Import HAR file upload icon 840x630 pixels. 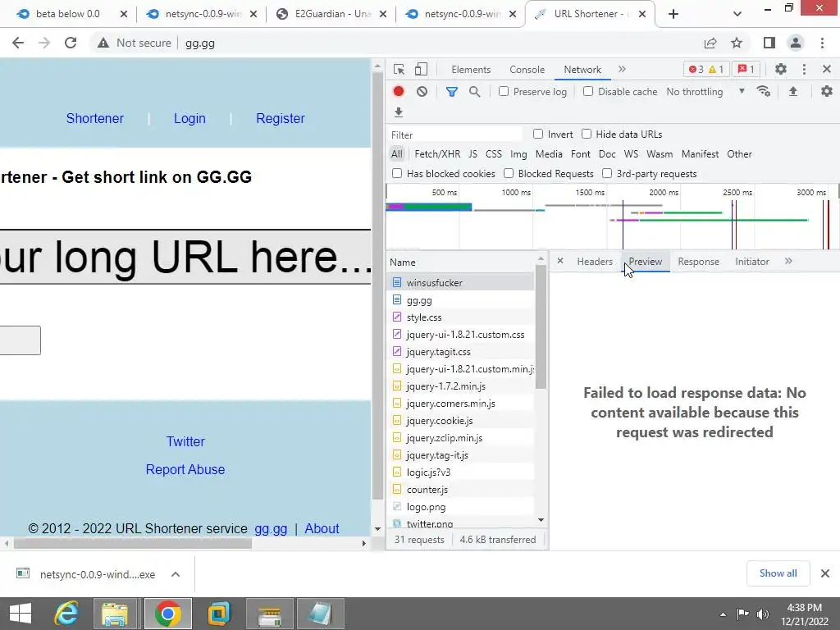click(x=793, y=92)
